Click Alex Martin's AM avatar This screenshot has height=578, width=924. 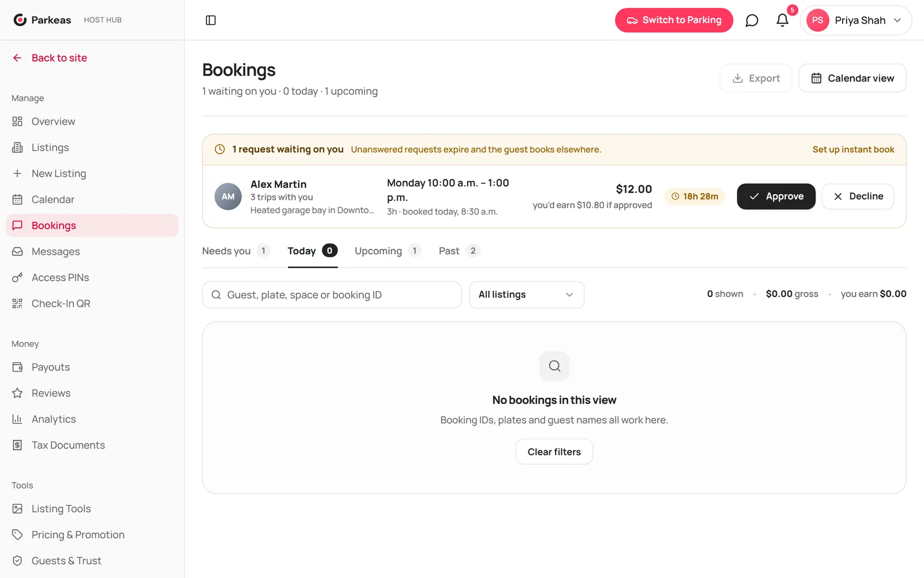coord(228,197)
